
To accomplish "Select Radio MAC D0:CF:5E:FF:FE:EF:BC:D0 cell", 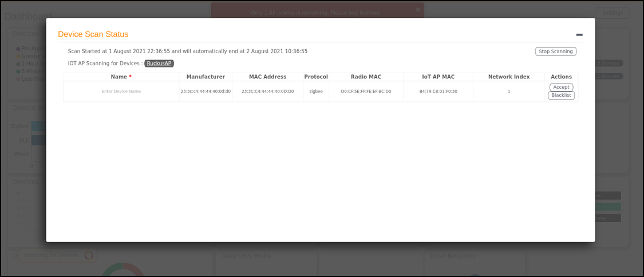I will coord(366,92).
